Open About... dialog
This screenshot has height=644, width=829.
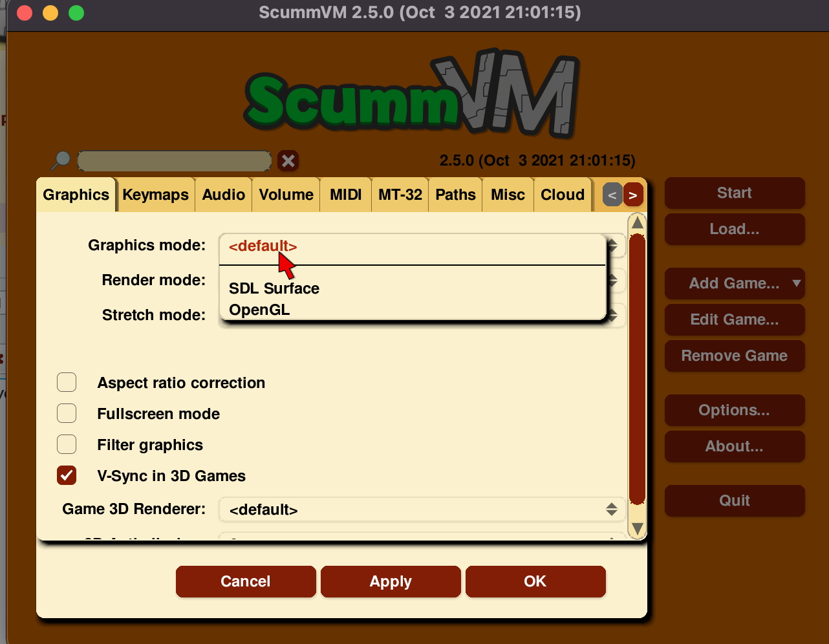[735, 446]
